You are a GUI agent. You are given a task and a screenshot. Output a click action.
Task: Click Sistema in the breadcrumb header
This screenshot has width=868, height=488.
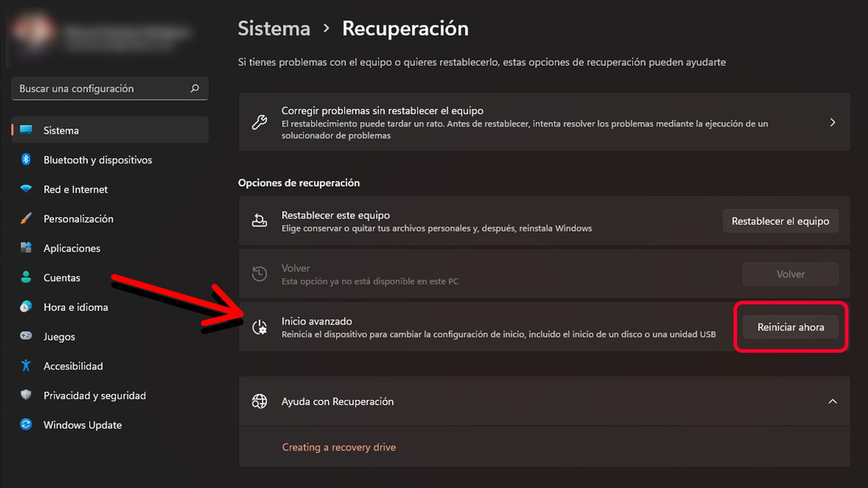point(274,28)
